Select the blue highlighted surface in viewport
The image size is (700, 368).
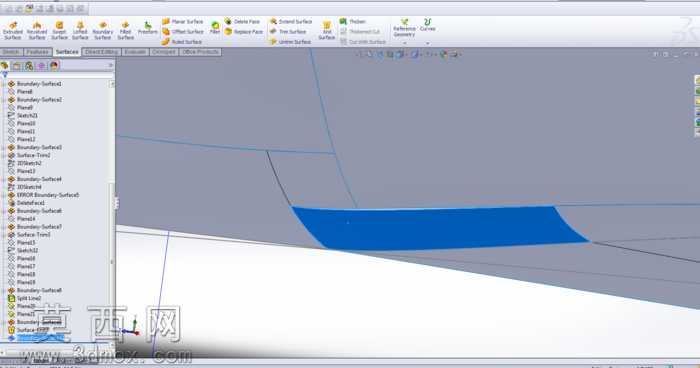tap(440, 229)
